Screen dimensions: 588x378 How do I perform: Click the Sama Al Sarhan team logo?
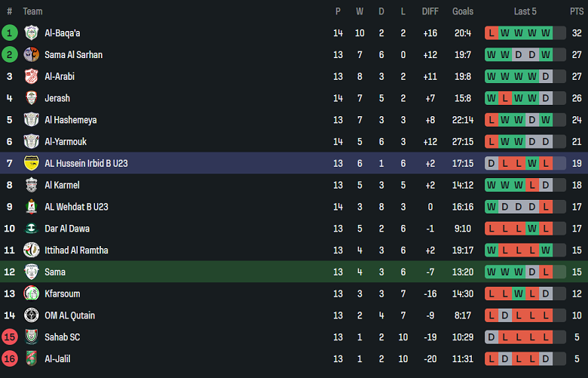[x=31, y=54]
